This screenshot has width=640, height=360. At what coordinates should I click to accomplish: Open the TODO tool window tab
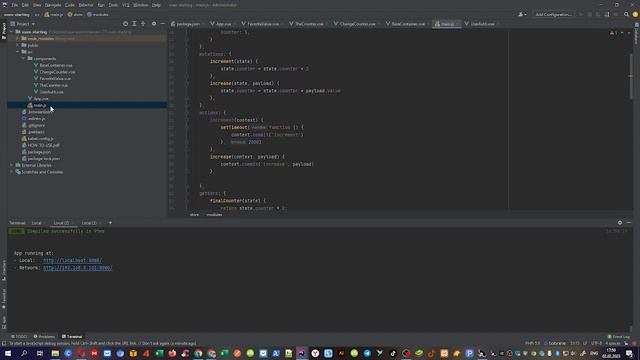click(x=19, y=337)
